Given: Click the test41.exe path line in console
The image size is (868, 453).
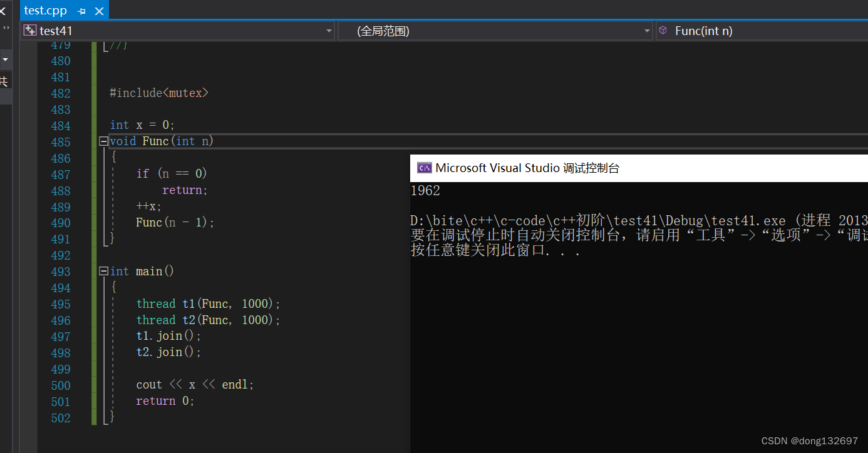Looking at the screenshot, I should click(x=639, y=221).
